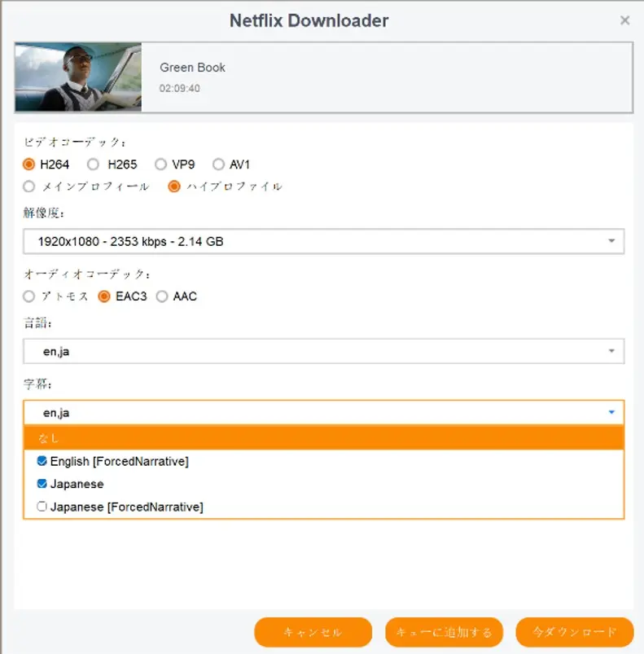The height and width of the screenshot is (654, 644).
Task: Choose VP9 video codec option
Action: 160,165
